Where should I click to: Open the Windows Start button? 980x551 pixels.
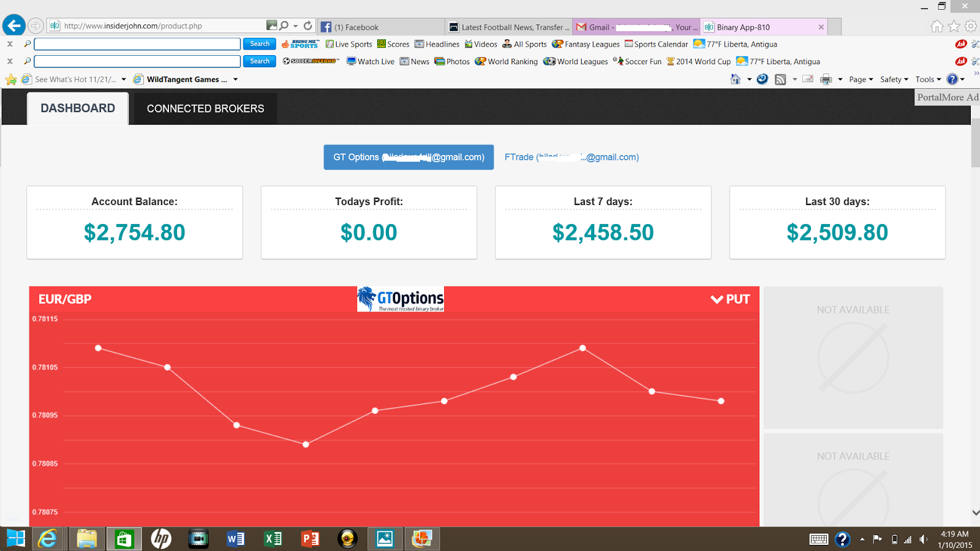point(15,539)
